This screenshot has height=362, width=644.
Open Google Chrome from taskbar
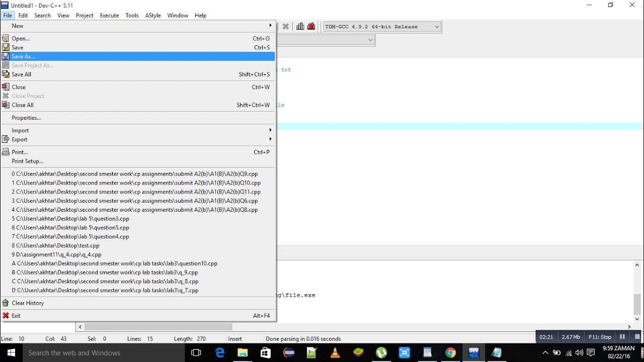450,352
